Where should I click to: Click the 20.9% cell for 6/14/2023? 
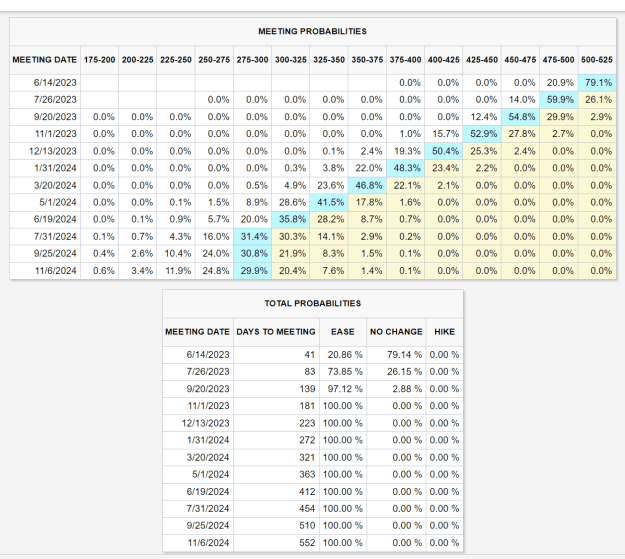[560, 83]
